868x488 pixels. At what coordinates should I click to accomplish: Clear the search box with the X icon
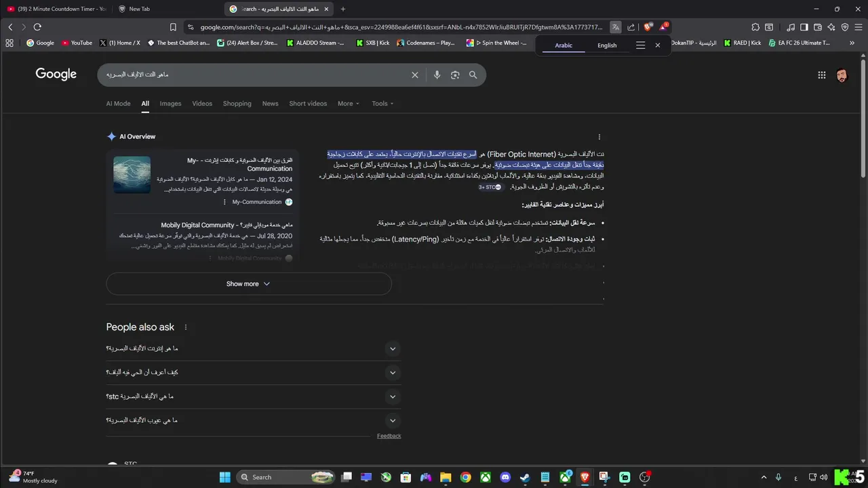click(415, 75)
